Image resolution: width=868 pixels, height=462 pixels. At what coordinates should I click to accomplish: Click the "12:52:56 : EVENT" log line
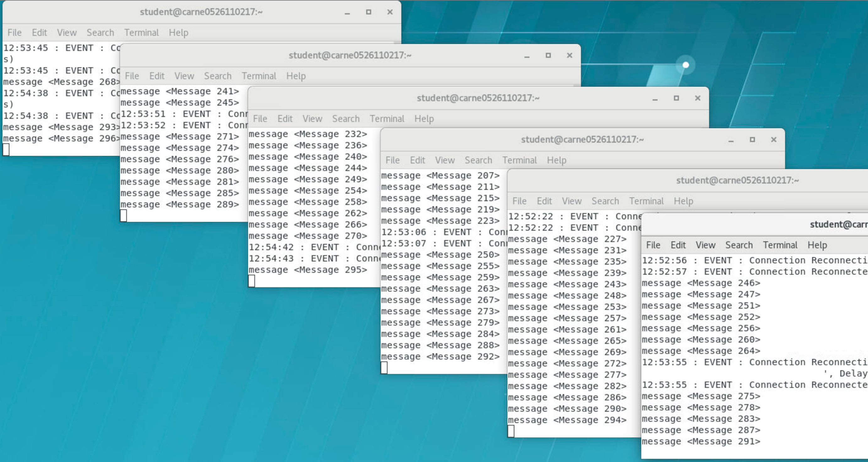755,260
